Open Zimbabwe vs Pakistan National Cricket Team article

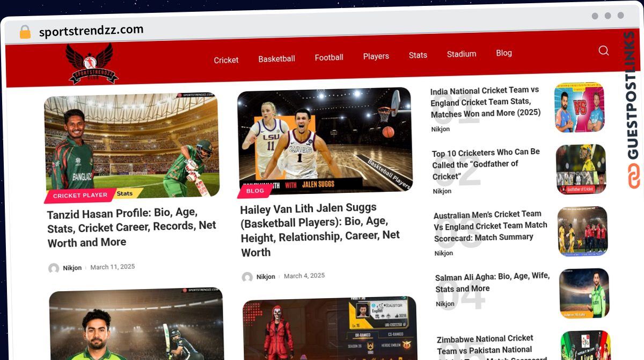[486, 347]
